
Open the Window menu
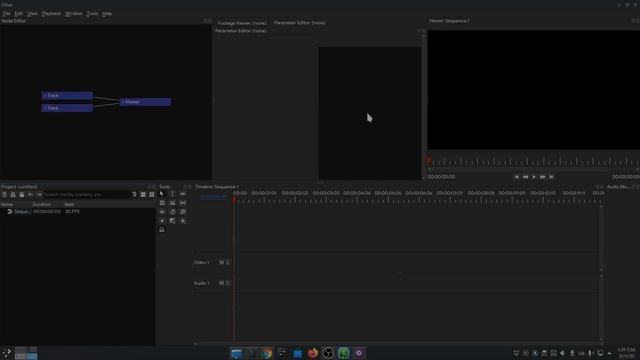pyautogui.click(x=74, y=13)
